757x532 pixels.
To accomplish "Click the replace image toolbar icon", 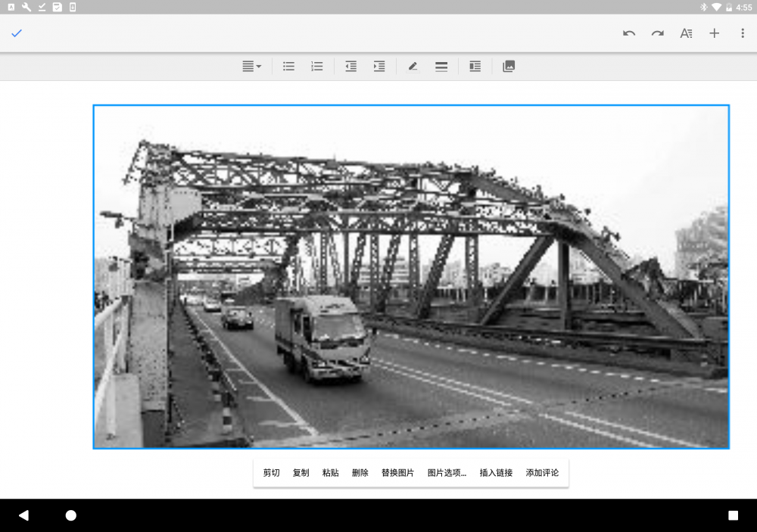I will [x=509, y=67].
